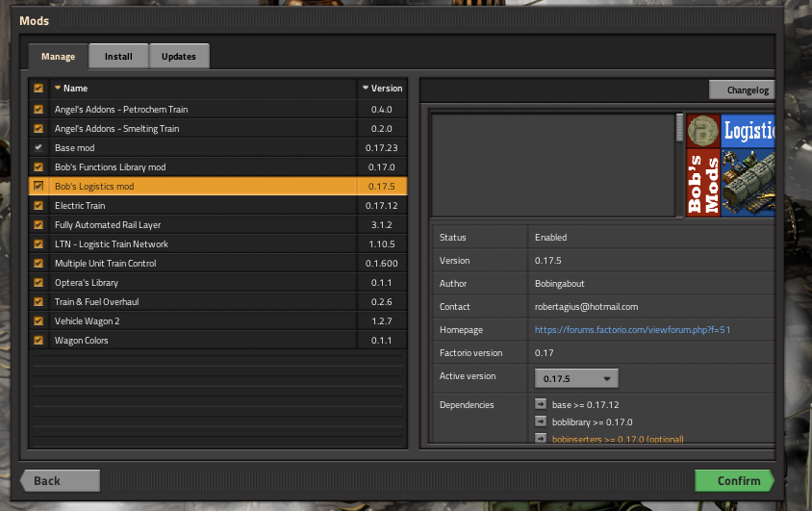Uncheck Bob's Functions Library mod checkbox

pos(38,166)
